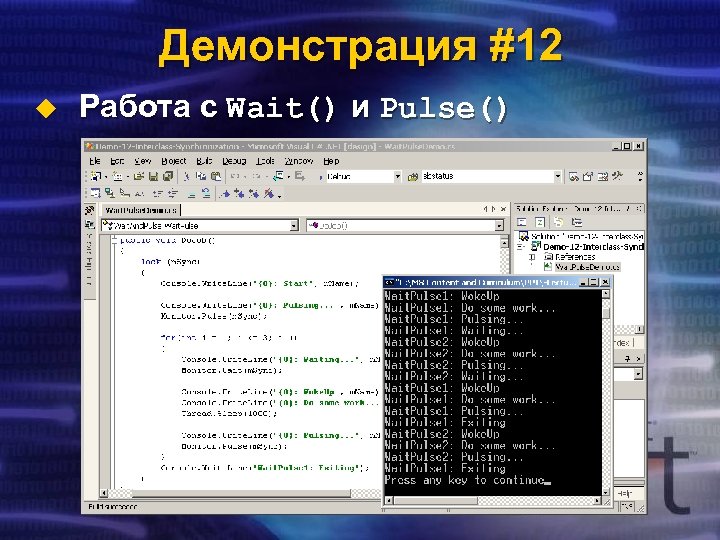This screenshot has height=540, width=720.
Task: Click the New Project toolbar icon
Action: [x=96, y=176]
